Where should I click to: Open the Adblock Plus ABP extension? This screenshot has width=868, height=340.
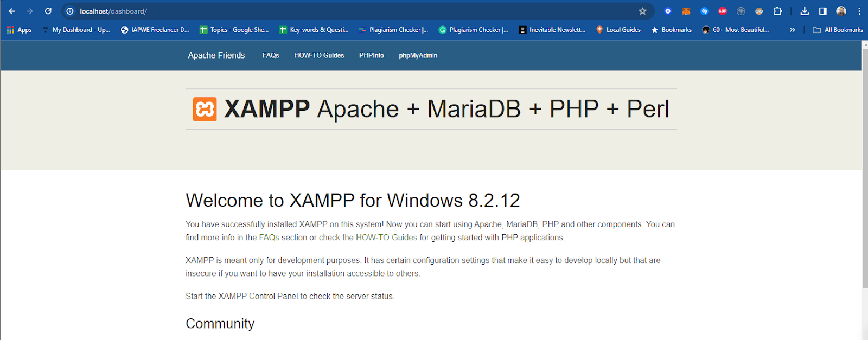(723, 11)
